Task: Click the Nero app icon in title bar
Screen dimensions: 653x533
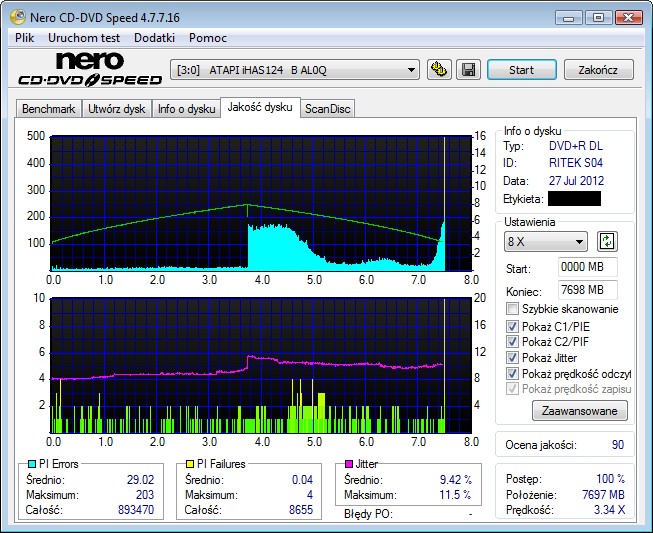Action: coord(17,17)
